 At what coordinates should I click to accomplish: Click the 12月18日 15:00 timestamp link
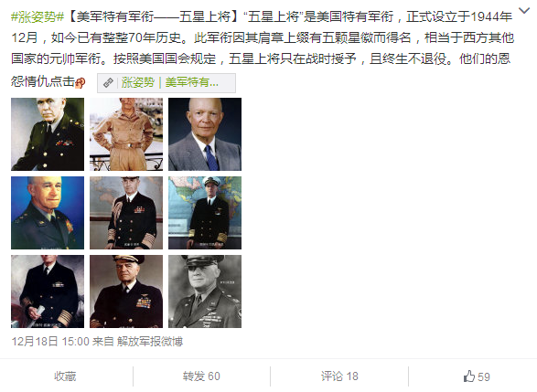point(50,342)
